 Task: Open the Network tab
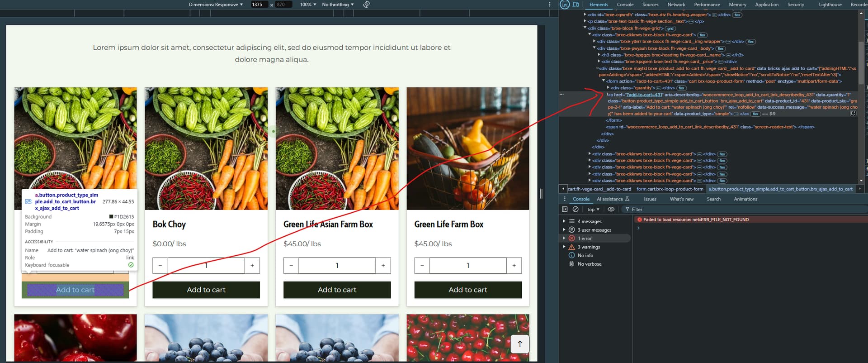(x=676, y=5)
